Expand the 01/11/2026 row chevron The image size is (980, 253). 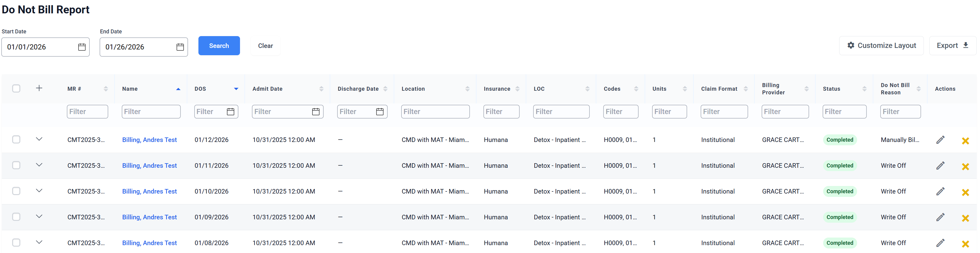click(x=39, y=165)
